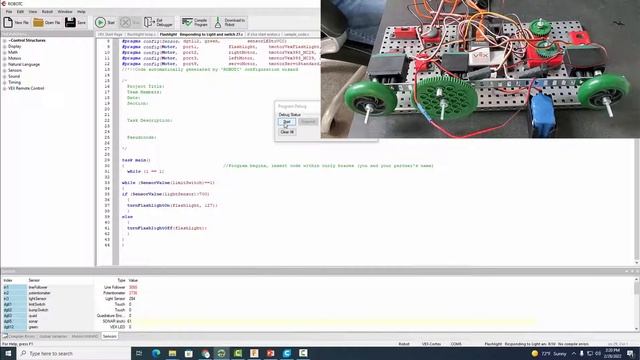The height and width of the screenshot is (360, 640).
Task: Switch to the sample_code file tab
Action: click(296, 35)
